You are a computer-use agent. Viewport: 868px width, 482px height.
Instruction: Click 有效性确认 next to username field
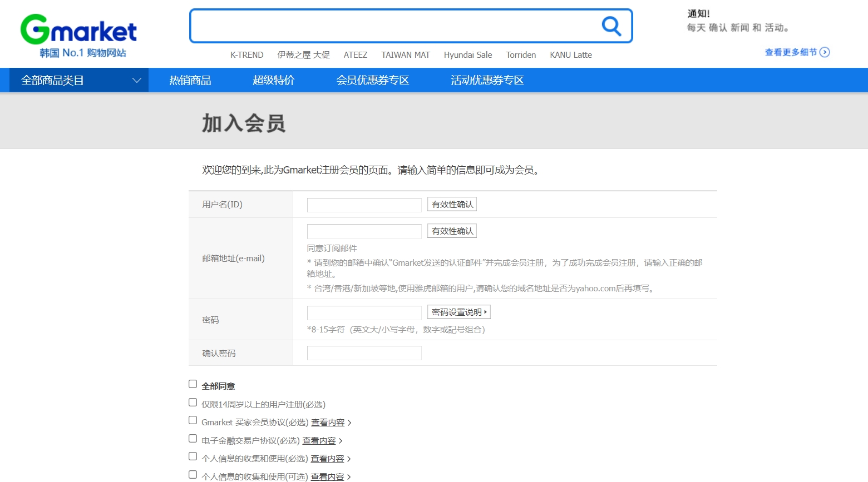pyautogui.click(x=452, y=203)
